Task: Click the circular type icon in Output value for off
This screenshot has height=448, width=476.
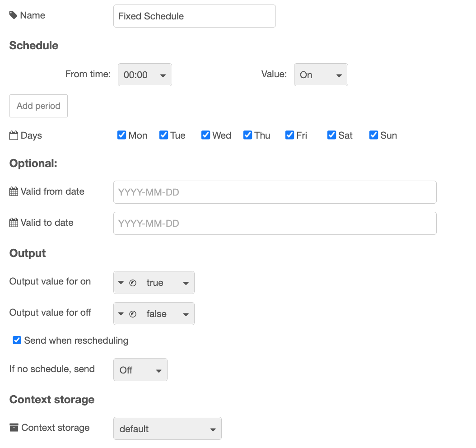Action: click(133, 314)
